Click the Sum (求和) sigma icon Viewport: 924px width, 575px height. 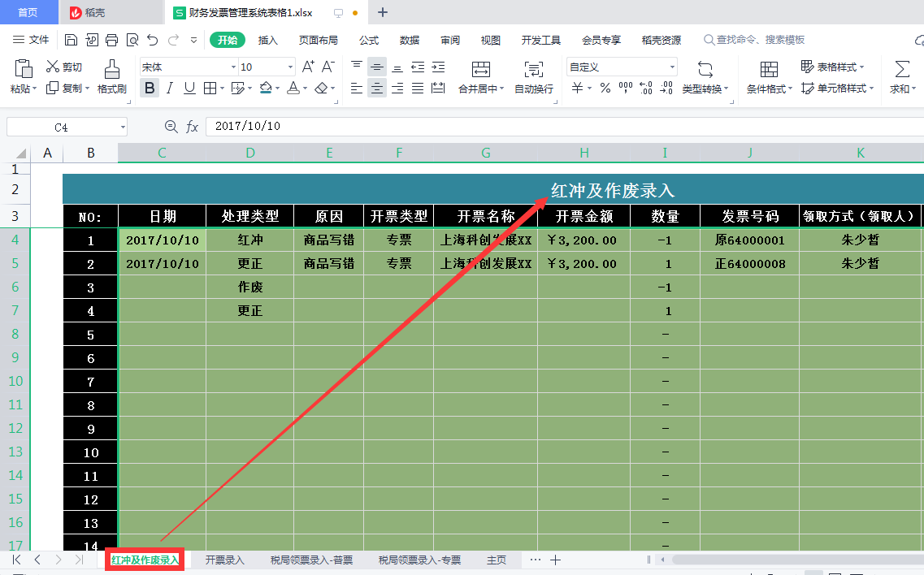tap(902, 69)
